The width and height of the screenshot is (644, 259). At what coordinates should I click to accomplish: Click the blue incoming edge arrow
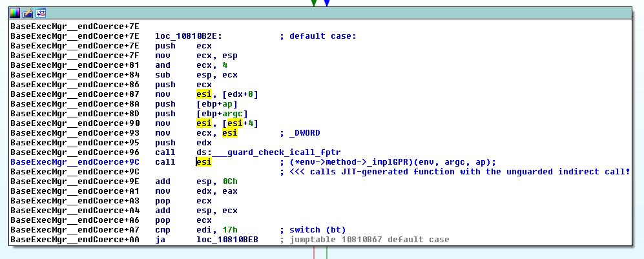[327, 3]
